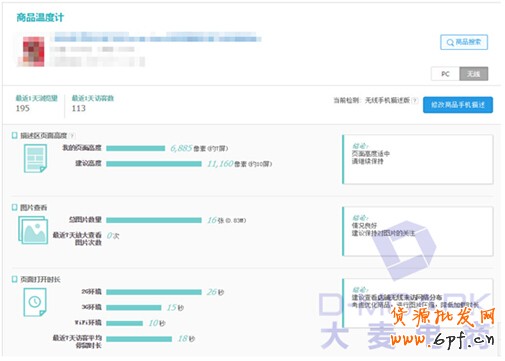Viewport: 505px width, 361px height.
Task: Switch to the PC tab
Action: click(445, 74)
